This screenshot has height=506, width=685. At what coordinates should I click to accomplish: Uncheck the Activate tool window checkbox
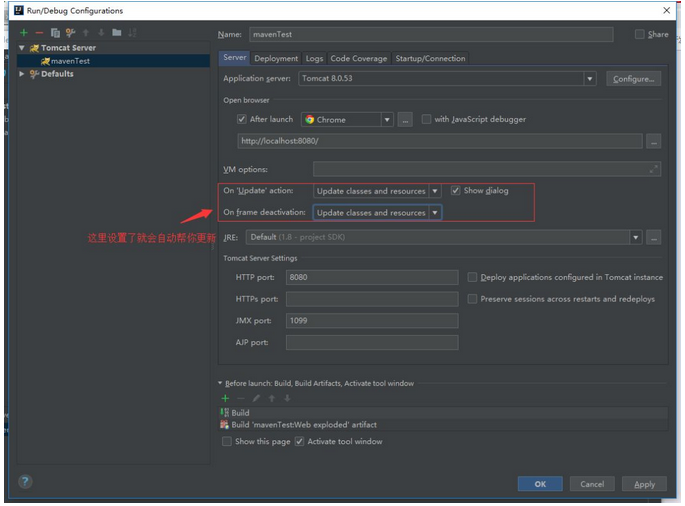tap(299, 442)
